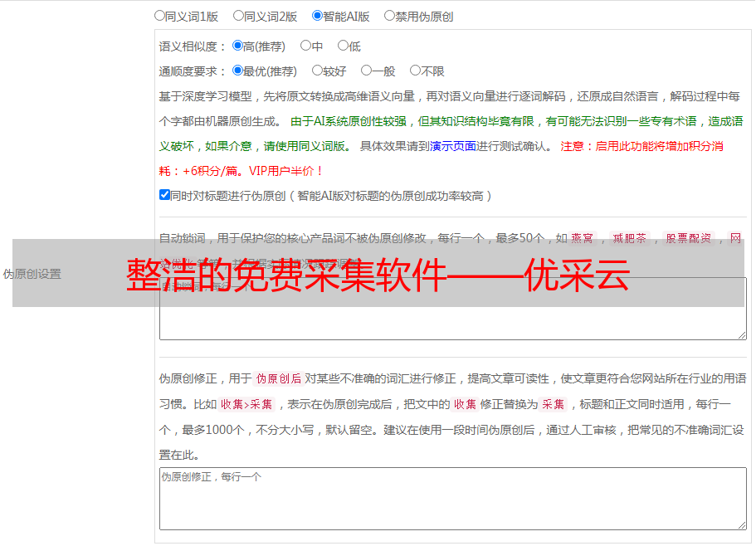The width and height of the screenshot is (756, 546).
Task: Set 语义相似度 to 高(推荐)
Action: click(x=238, y=46)
